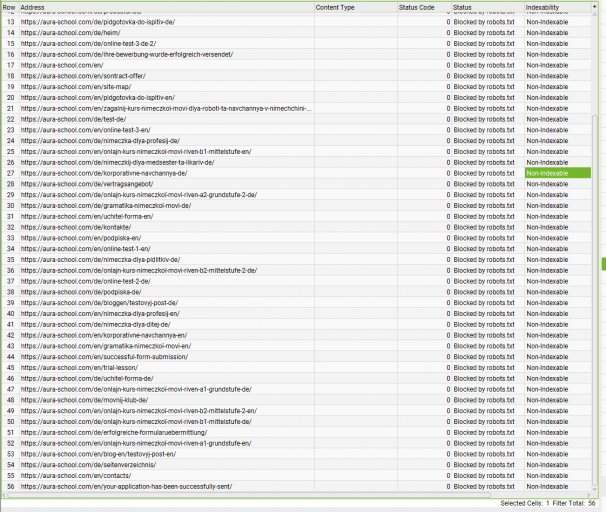606x512 pixels.
Task: Select the zagalnij-kurs-nimeczkoi-movi address in row 21
Action: click(166, 109)
